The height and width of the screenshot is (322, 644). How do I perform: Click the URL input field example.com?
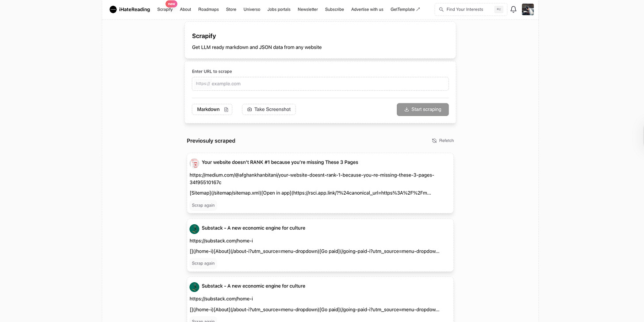coord(320,84)
